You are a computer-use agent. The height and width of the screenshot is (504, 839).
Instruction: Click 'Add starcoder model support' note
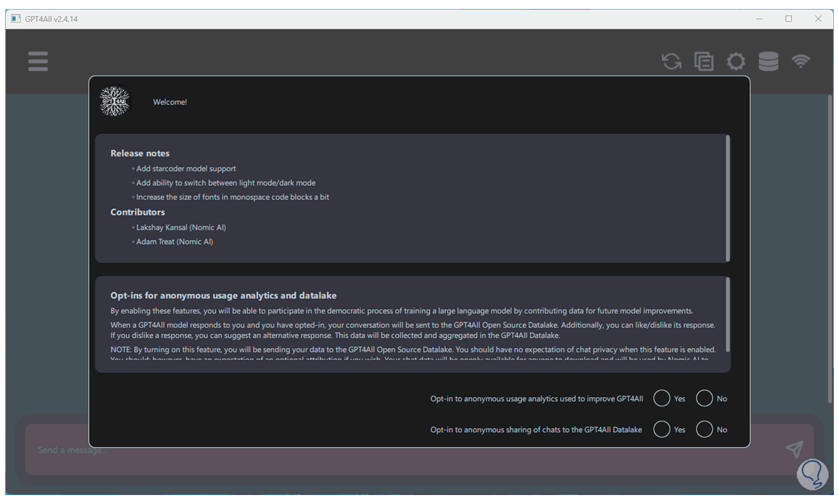186,169
